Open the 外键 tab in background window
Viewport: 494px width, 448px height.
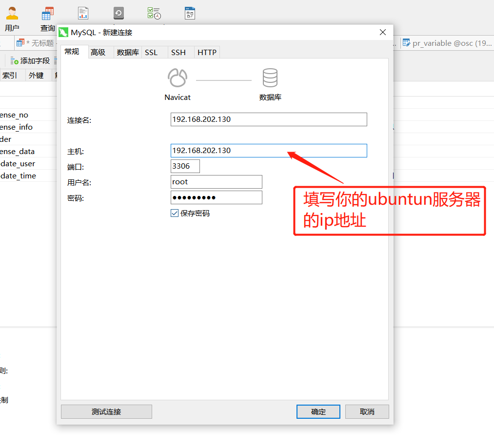[39, 76]
